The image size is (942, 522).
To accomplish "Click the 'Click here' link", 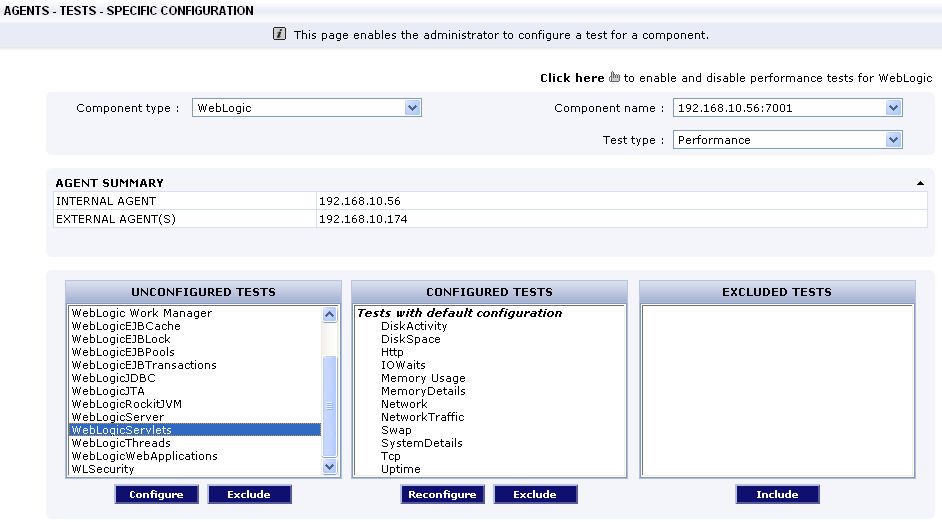I will pos(572,78).
